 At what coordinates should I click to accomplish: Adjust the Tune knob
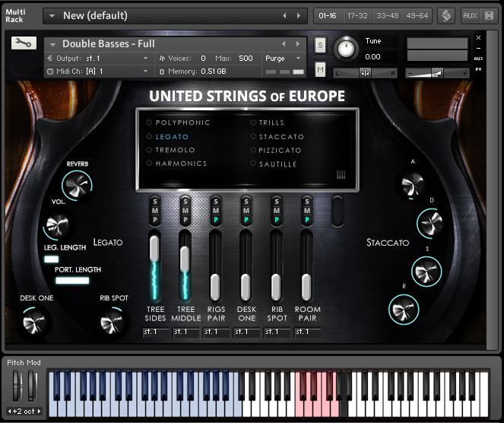click(x=346, y=49)
